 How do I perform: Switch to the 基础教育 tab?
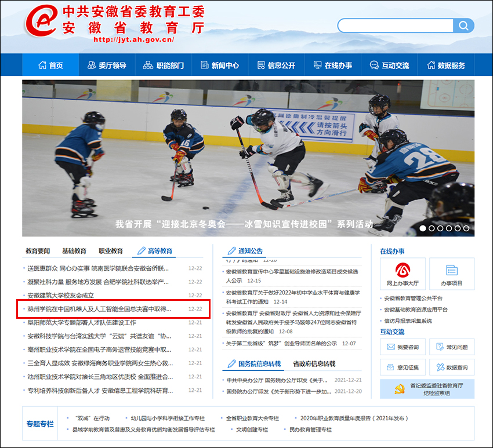pos(74,251)
